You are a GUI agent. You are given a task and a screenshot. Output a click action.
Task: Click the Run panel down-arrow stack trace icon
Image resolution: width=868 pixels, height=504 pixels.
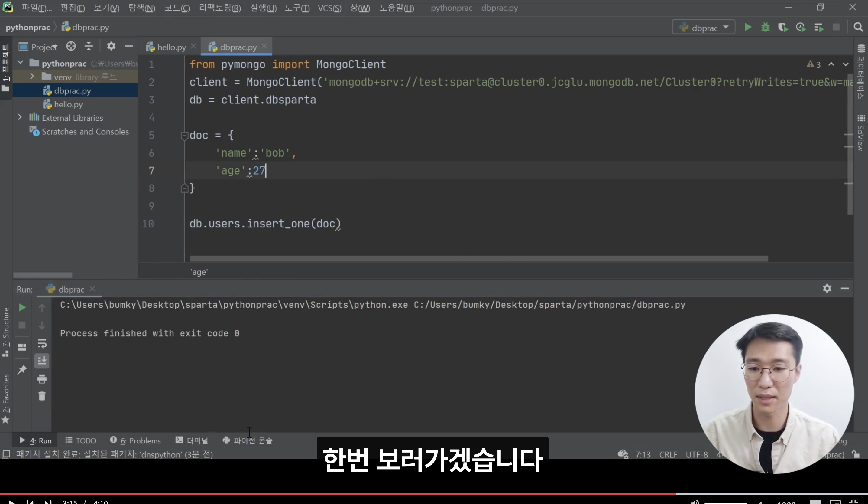(x=42, y=325)
